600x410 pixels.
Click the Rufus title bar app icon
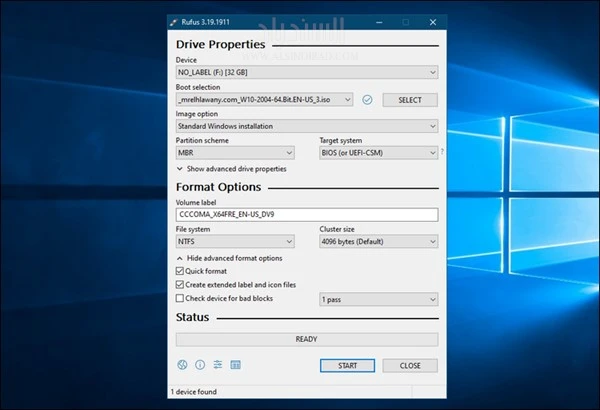173,22
